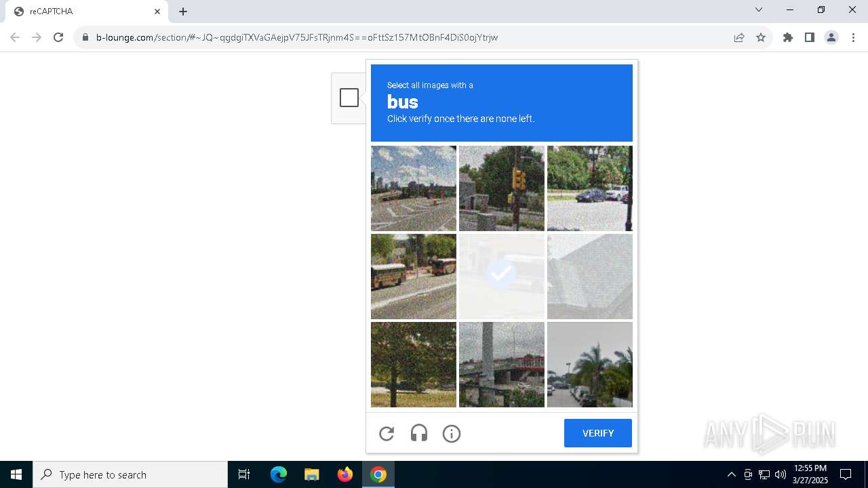
Task: Minimize the Chrome window
Action: (x=790, y=10)
